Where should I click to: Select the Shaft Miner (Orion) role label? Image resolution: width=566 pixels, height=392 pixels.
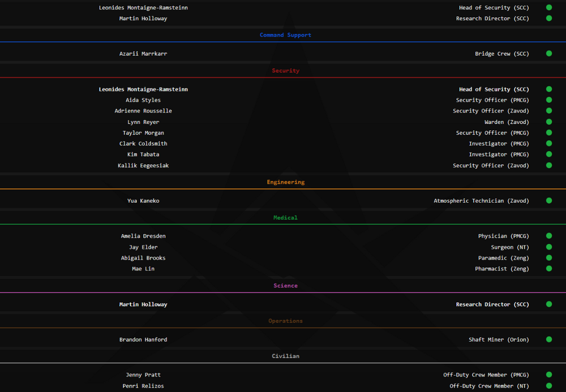pos(499,339)
